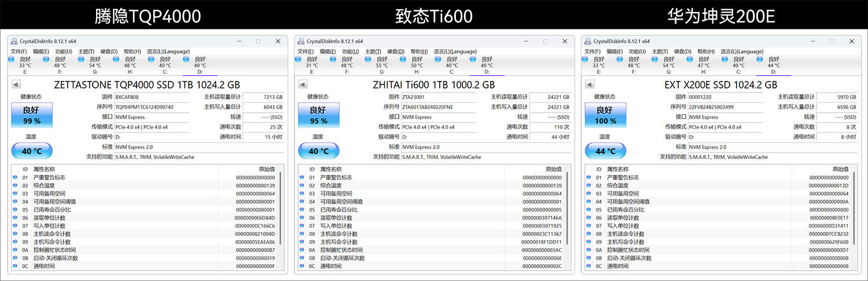
Task: Select drive D: status orb in TQP4000 window
Action: point(186,59)
